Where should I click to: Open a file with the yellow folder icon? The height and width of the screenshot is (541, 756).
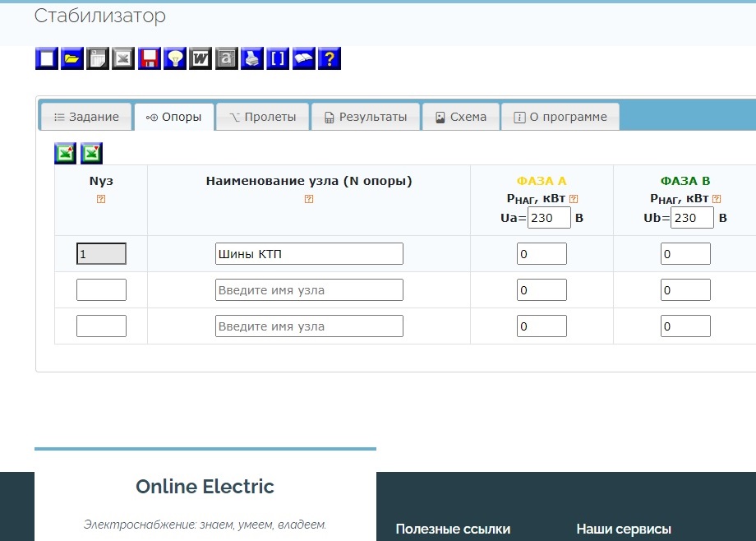pyautogui.click(x=72, y=58)
